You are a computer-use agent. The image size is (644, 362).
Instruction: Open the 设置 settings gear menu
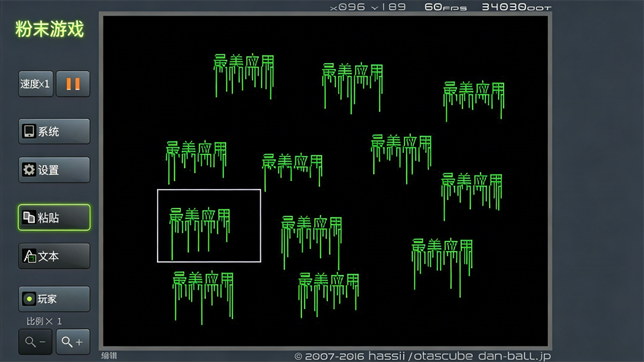54,170
